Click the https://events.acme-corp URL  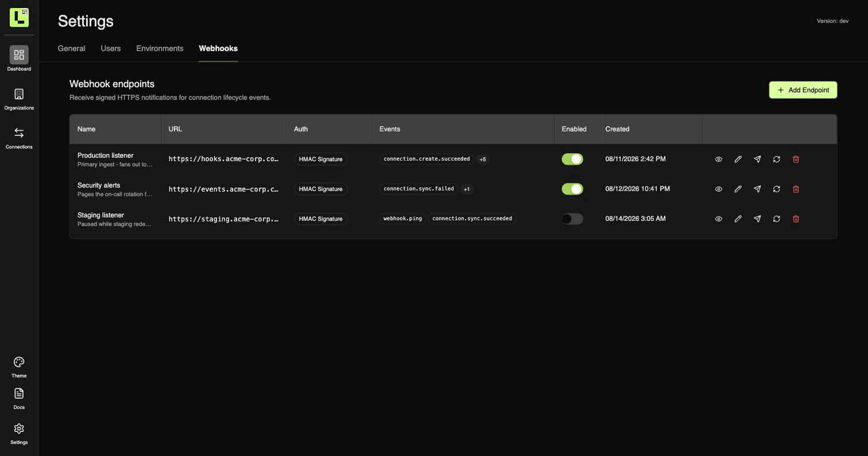pyautogui.click(x=224, y=189)
